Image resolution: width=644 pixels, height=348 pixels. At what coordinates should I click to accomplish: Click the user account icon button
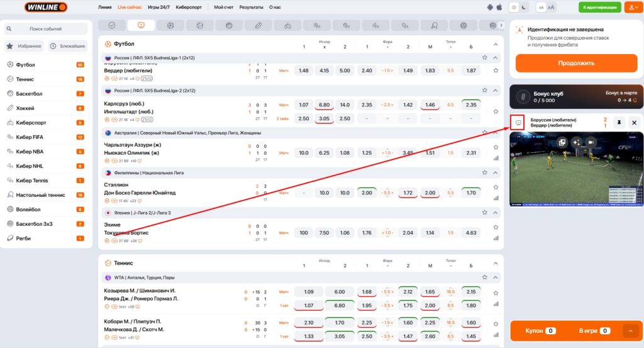click(x=631, y=7)
